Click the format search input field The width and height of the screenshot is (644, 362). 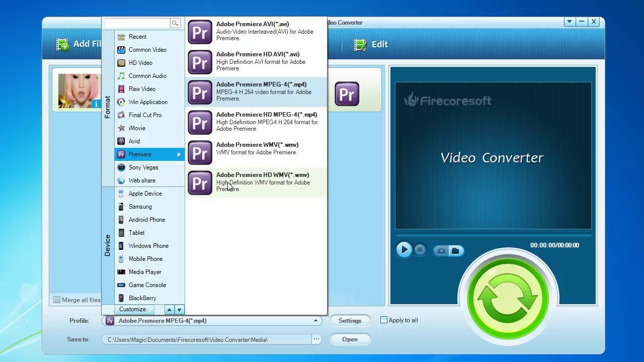tap(137, 23)
